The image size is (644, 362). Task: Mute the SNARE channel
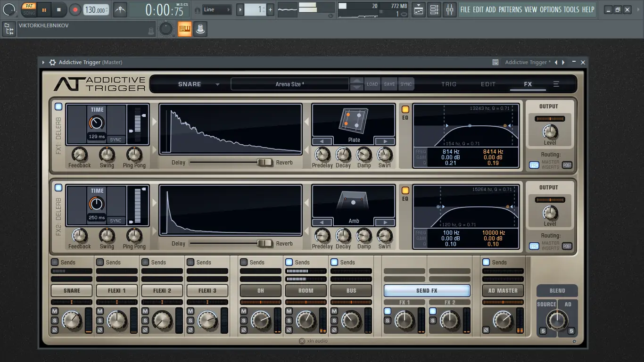(55, 311)
